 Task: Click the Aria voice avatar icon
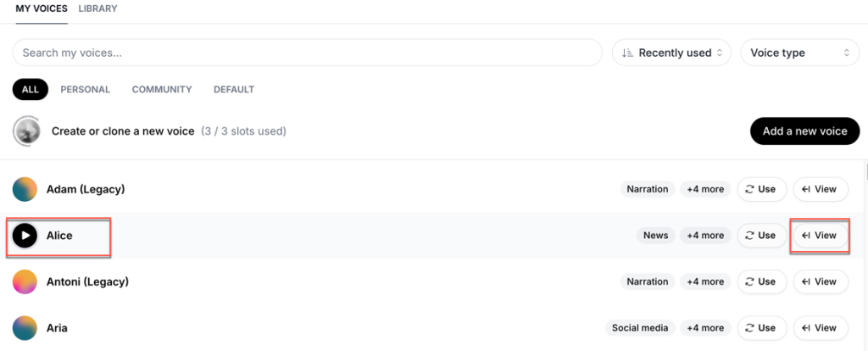pyautogui.click(x=25, y=328)
